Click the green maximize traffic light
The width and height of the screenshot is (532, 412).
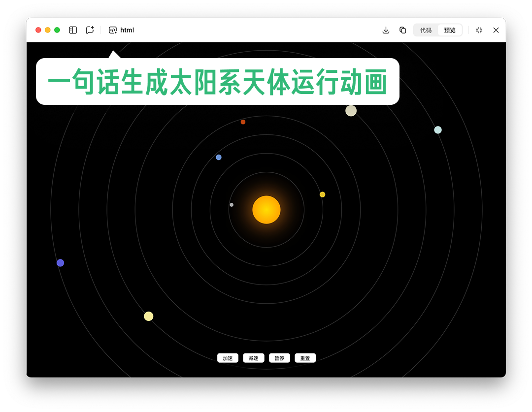click(x=57, y=30)
